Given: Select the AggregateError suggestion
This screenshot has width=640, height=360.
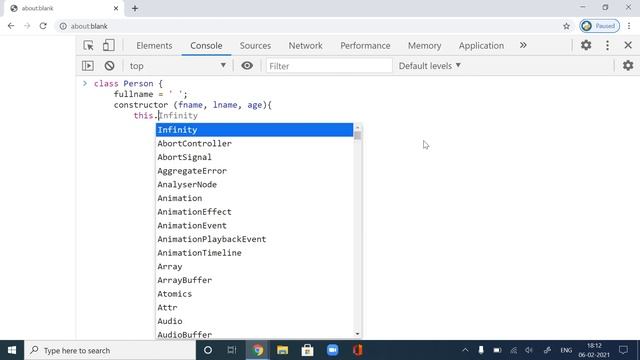Looking at the screenshot, I should point(254,171).
